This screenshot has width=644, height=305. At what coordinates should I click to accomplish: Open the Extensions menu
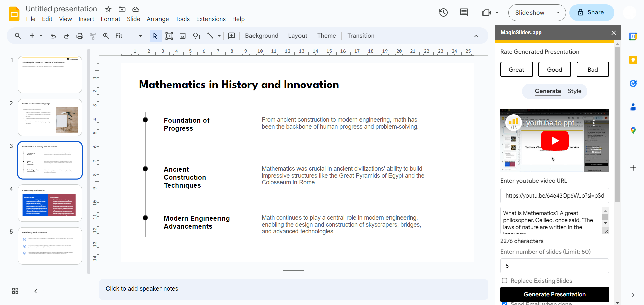coord(211,19)
